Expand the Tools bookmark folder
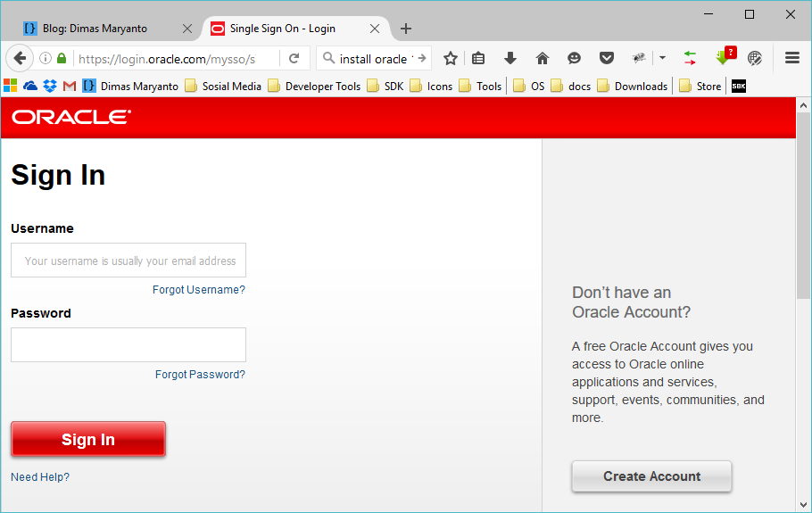 click(481, 86)
